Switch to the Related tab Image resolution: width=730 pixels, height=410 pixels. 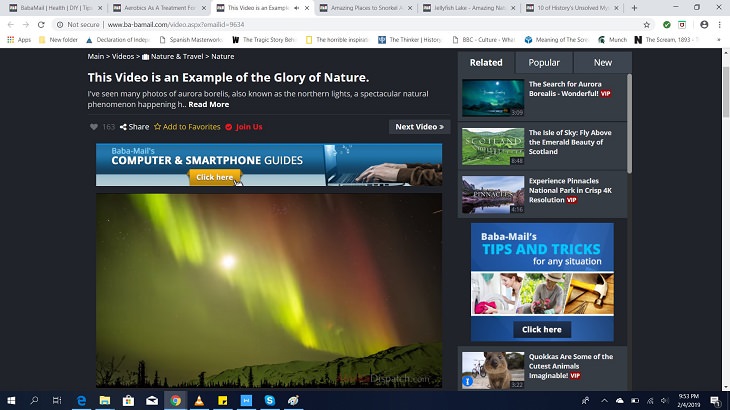tap(486, 62)
